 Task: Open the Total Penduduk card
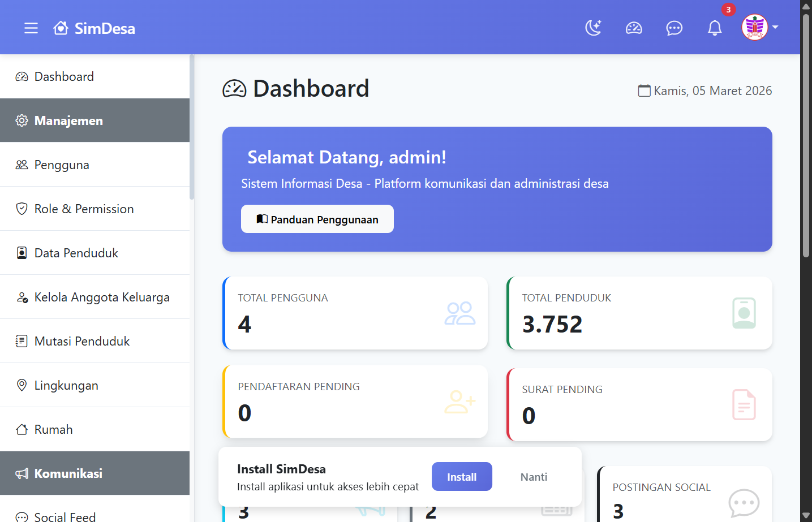[x=639, y=313]
